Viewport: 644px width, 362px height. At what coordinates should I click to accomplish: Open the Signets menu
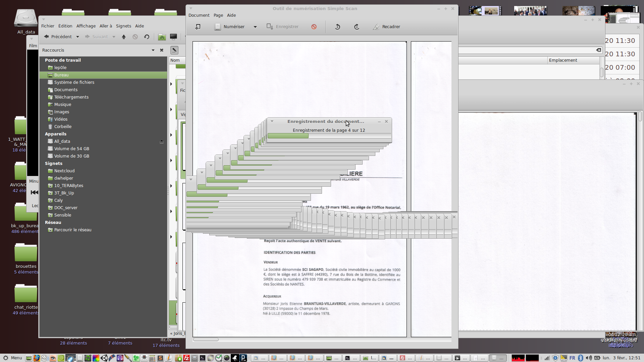click(123, 26)
